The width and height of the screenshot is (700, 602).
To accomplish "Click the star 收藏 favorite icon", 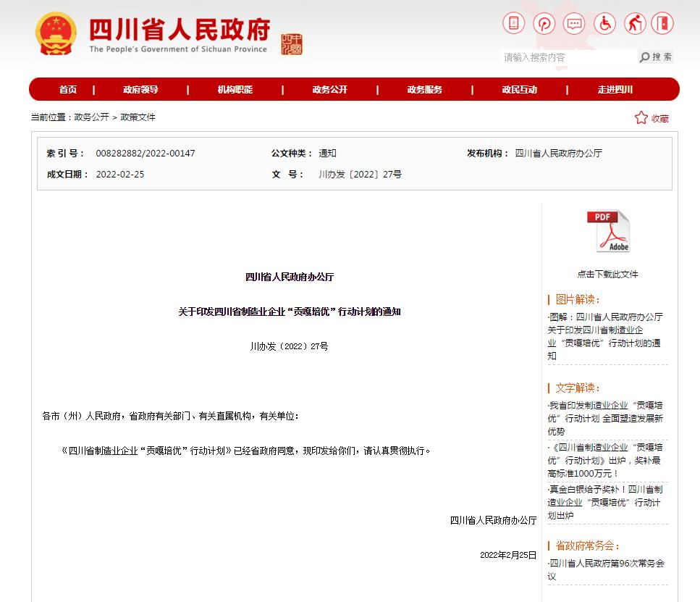I will tap(641, 118).
